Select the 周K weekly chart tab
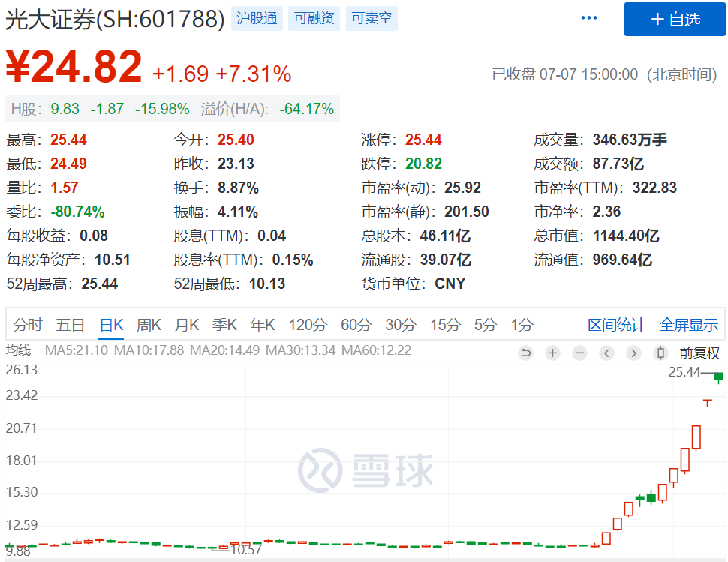 click(x=149, y=325)
